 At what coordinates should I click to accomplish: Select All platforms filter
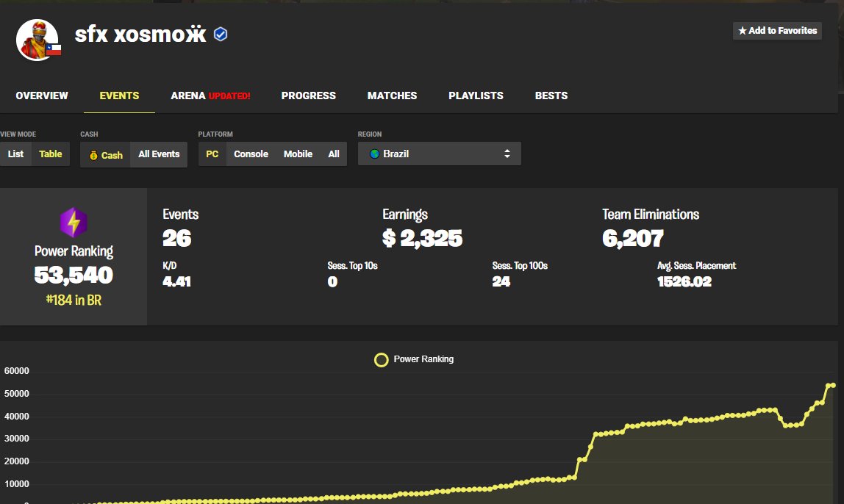click(334, 154)
